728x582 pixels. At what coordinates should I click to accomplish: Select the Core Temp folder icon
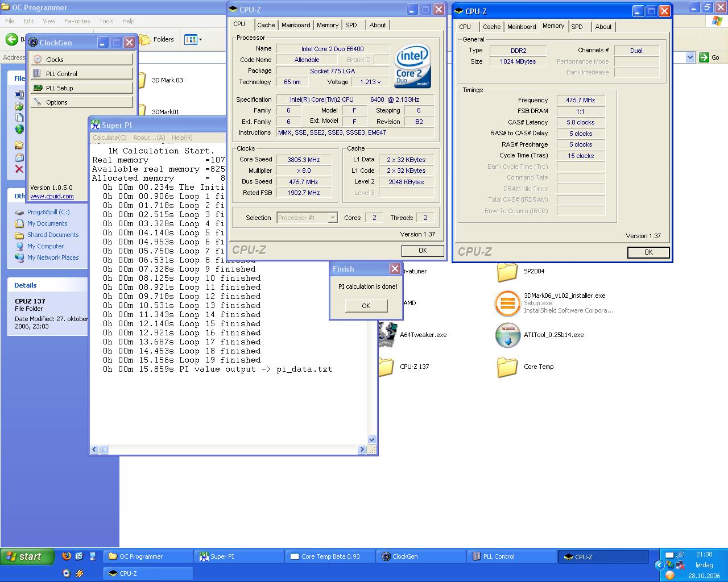507,367
